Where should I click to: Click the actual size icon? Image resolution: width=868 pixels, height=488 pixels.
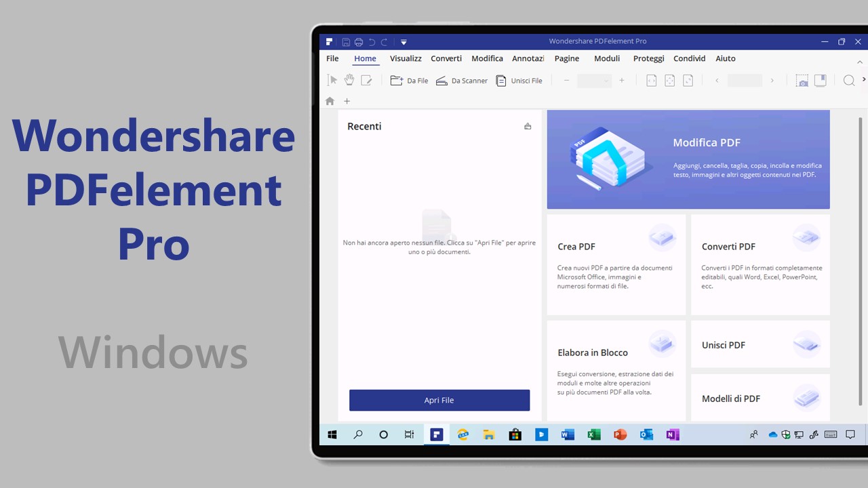point(688,81)
